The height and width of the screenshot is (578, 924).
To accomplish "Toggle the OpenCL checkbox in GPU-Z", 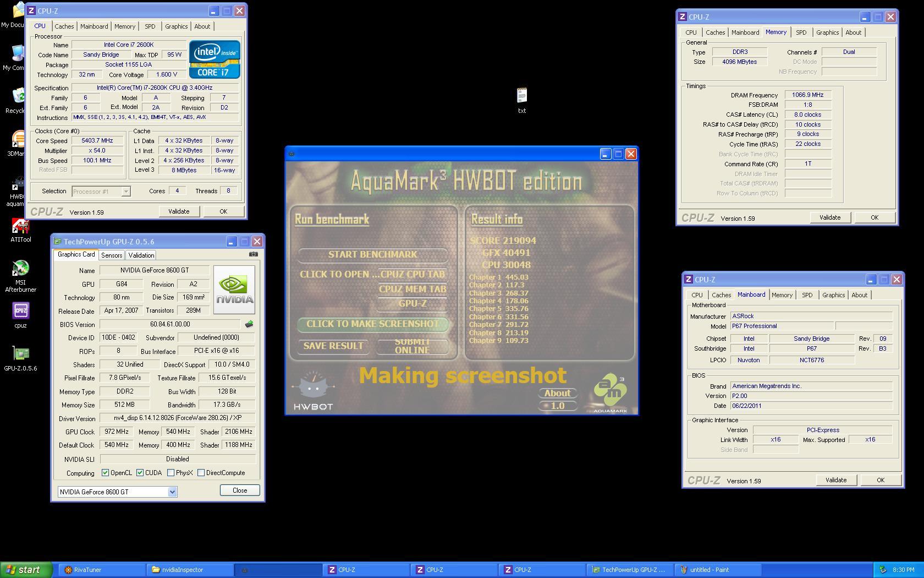I will [x=105, y=473].
